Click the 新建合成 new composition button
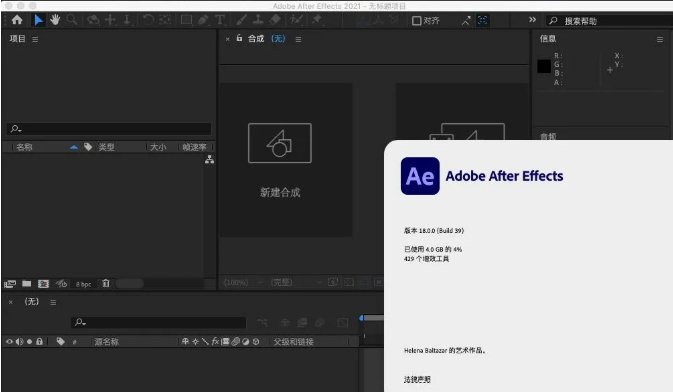 (x=280, y=160)
